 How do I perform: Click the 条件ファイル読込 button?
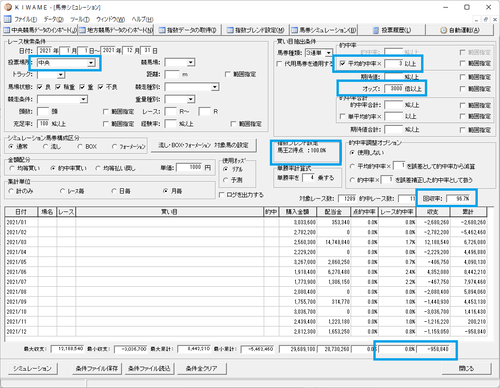tap(149, 368)
